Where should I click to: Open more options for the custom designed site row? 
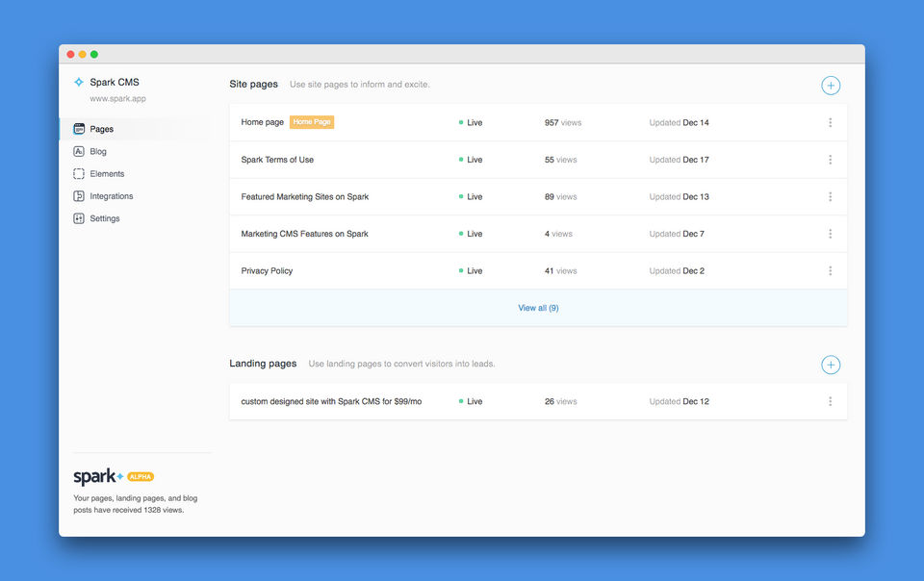(830, 401)
